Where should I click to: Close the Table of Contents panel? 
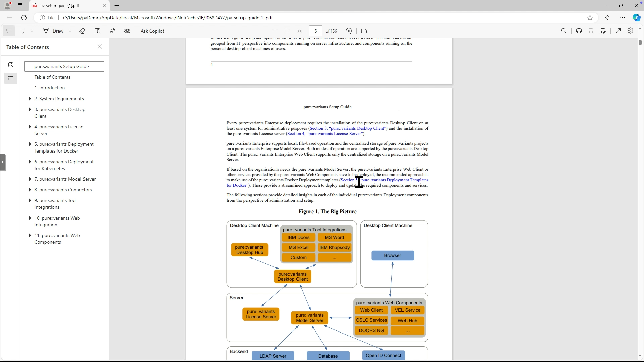pos(100,47)
